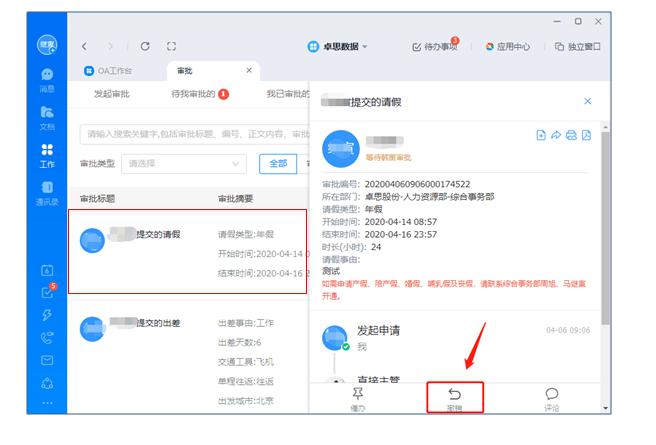Open the calendar icon in the sidebar
Image resolution: width=656 pixels, height=445 pixels.
tap(47, 270)
